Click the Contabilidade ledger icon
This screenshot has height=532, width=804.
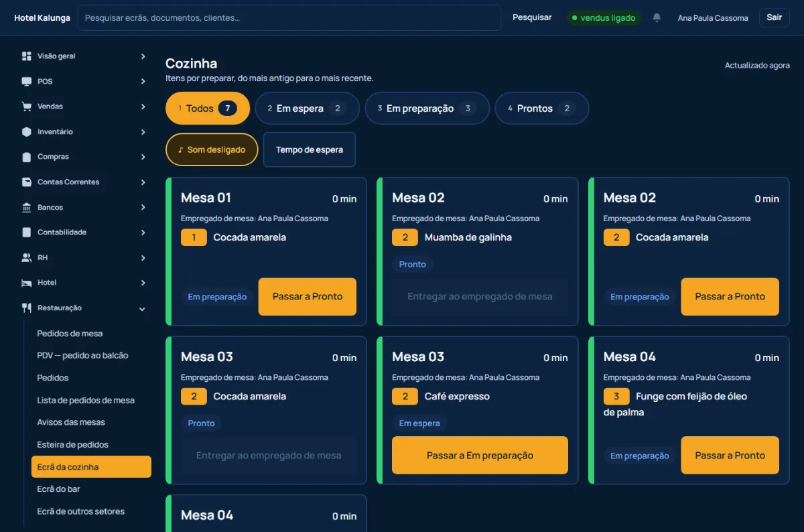27,232
